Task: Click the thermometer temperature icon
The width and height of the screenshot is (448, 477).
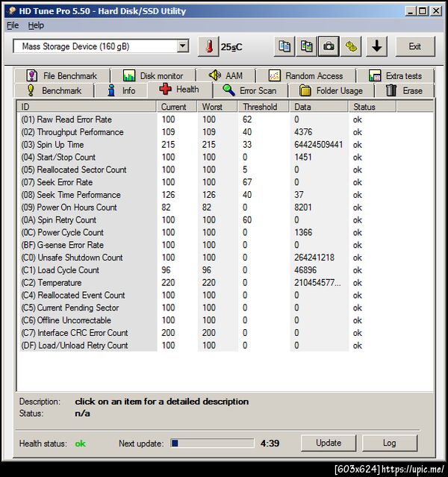Action: point(209,46)
